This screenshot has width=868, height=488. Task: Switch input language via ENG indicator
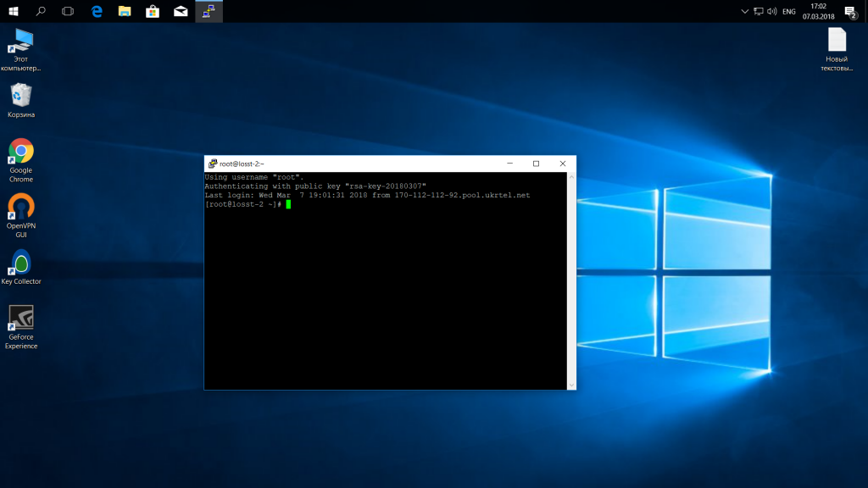[789, 12]
